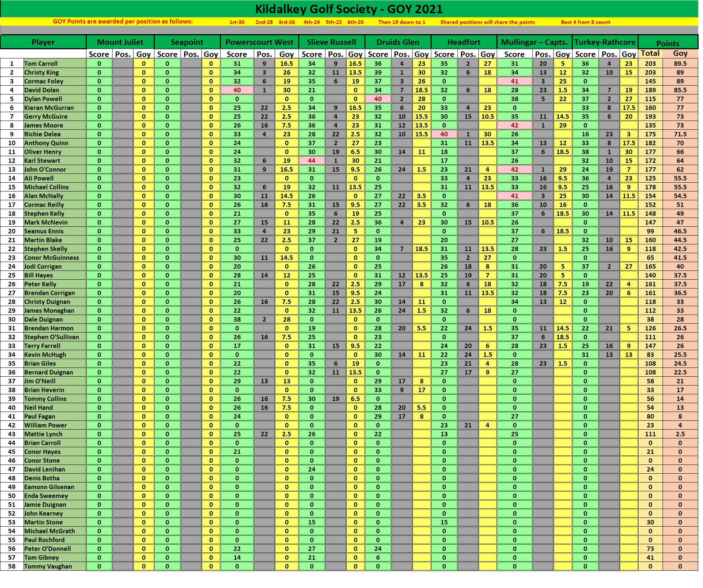The width and height of the screenshot is (703, 588).
Task: Click Tom Carroll's Goy total 89.5
Action: click(x=680, y=64)
